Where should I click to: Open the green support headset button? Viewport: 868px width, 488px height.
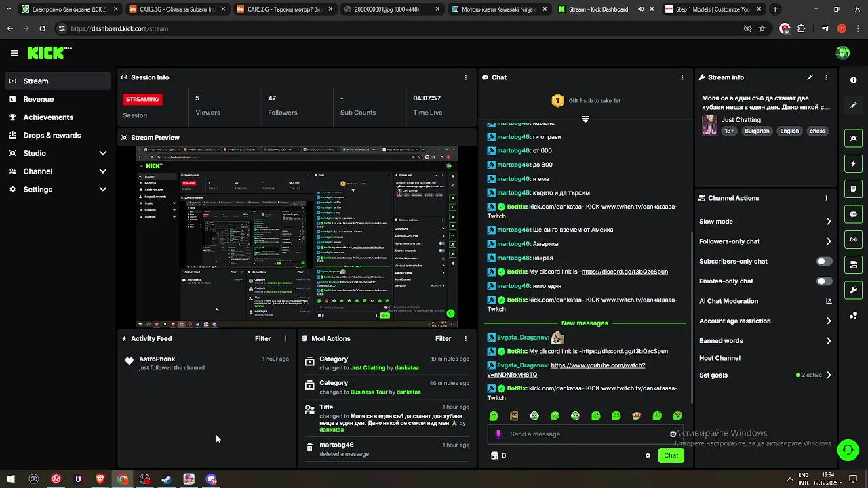click(x=847, y=450)
